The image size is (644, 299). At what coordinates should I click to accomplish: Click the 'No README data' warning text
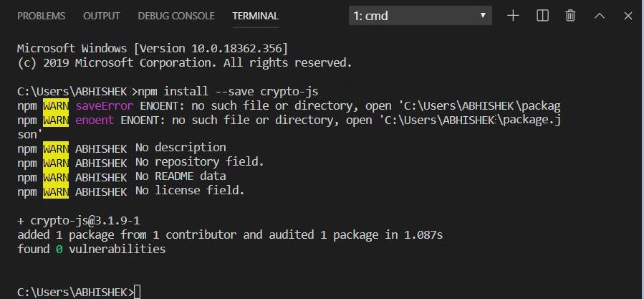[181, 176]
